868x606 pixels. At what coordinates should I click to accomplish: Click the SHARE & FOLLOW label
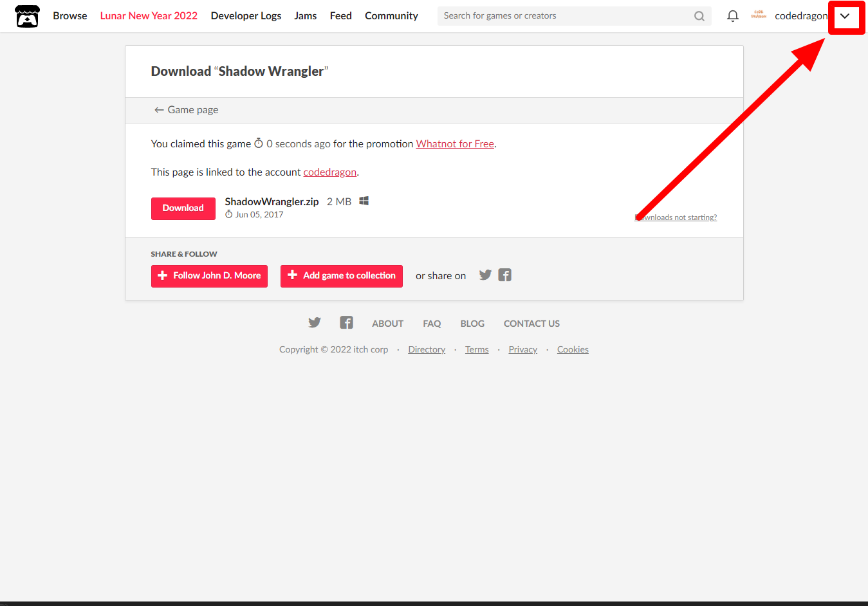184,254
